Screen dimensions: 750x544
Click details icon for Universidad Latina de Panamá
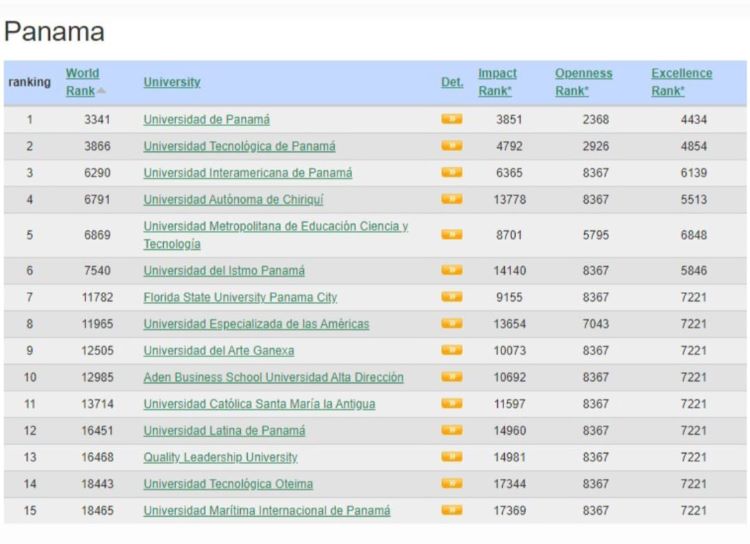pos(452,431)
